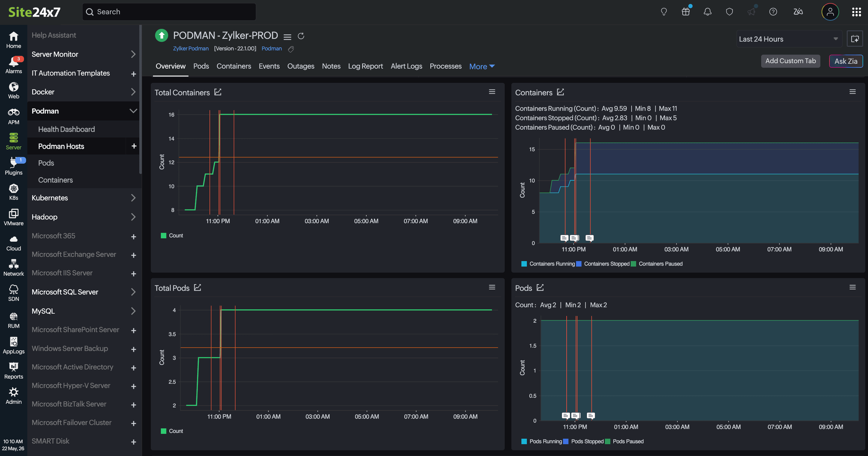
Task: Switch to the Pods tab
Action: point(201,66)
